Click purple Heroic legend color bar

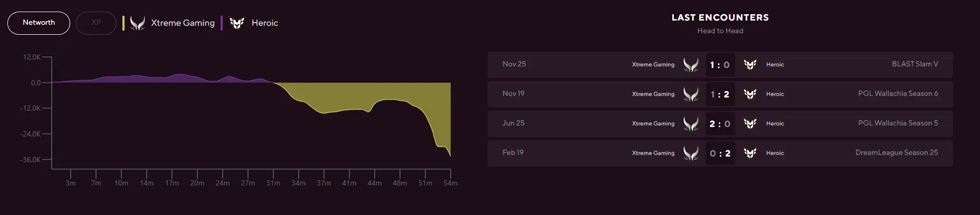click(222, 23)
